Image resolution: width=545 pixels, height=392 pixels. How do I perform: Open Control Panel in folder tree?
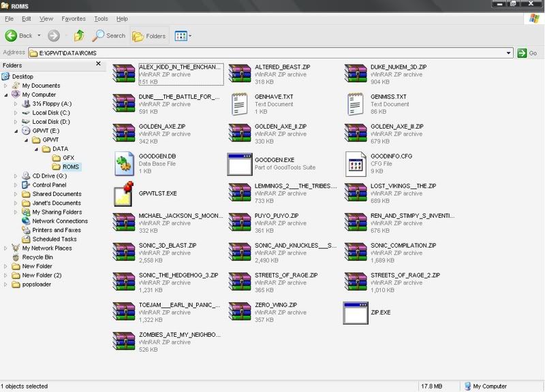44,184
